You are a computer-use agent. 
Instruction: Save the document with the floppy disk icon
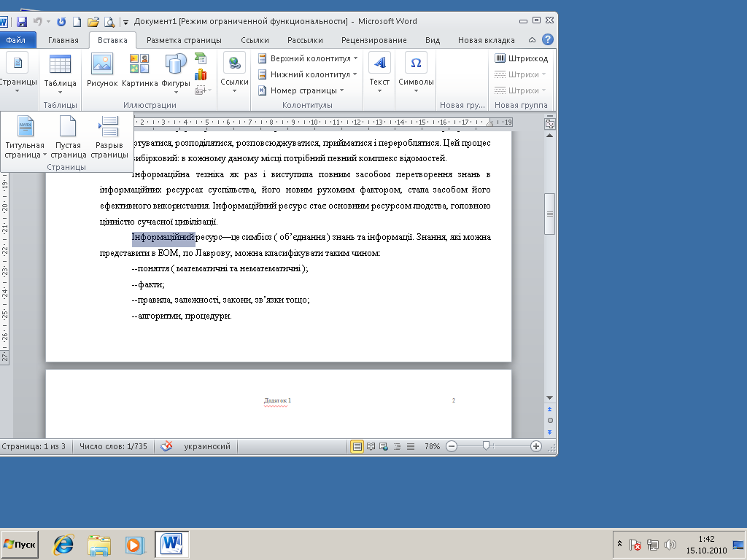point(21,21)
